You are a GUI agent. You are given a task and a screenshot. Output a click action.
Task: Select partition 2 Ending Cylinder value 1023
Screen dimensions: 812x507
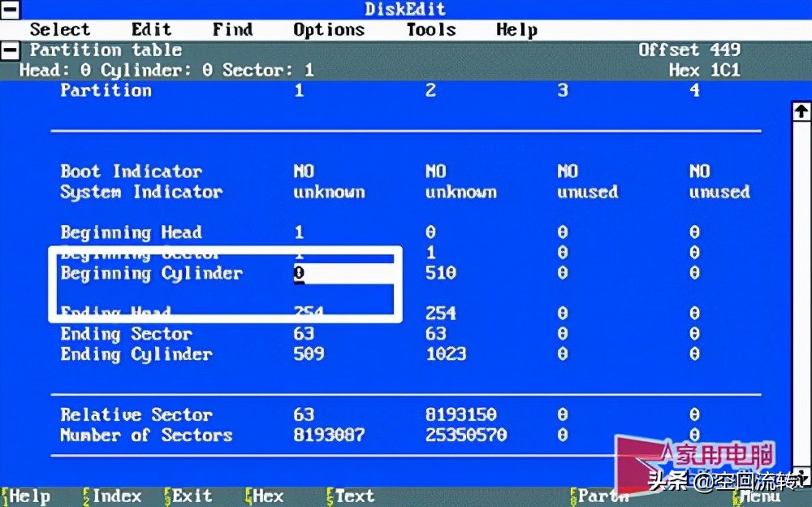pyautogui.click(x=446, y=354)
